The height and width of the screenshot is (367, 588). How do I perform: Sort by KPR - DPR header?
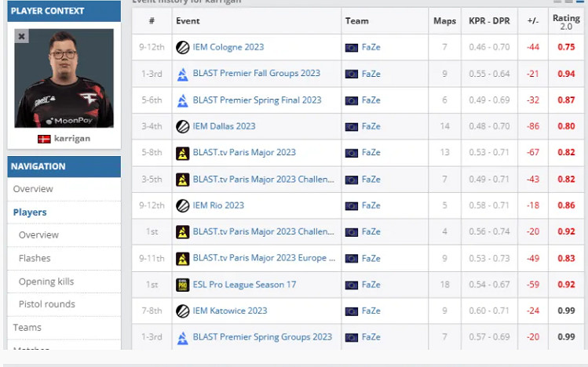tap(489, 21)
